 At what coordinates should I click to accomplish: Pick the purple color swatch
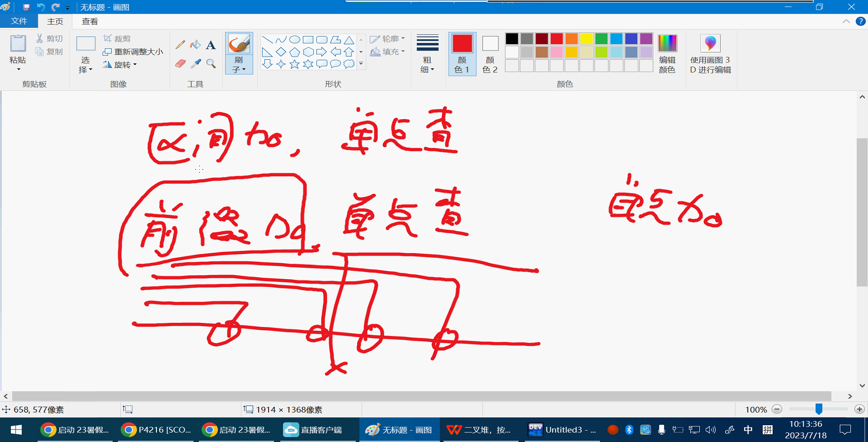coord(646,39)
